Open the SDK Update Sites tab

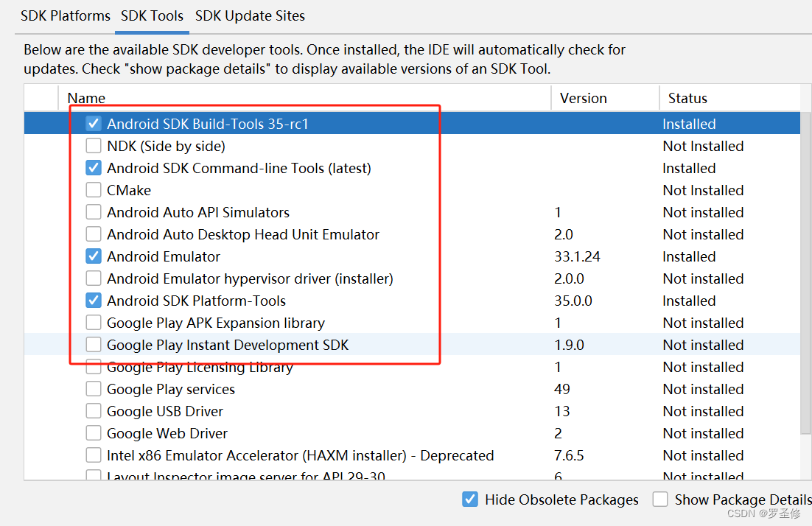coord(250,16)
